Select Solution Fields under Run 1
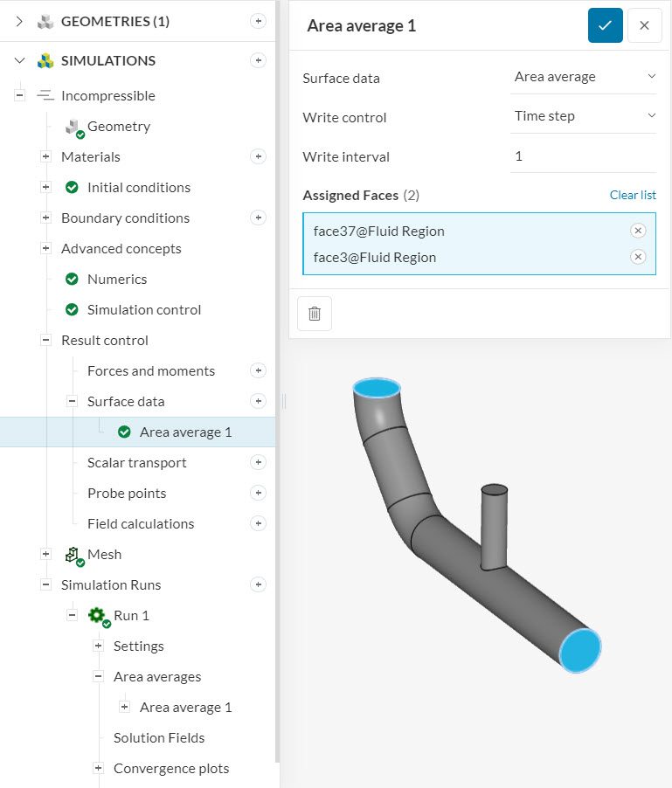 [157, 737]
